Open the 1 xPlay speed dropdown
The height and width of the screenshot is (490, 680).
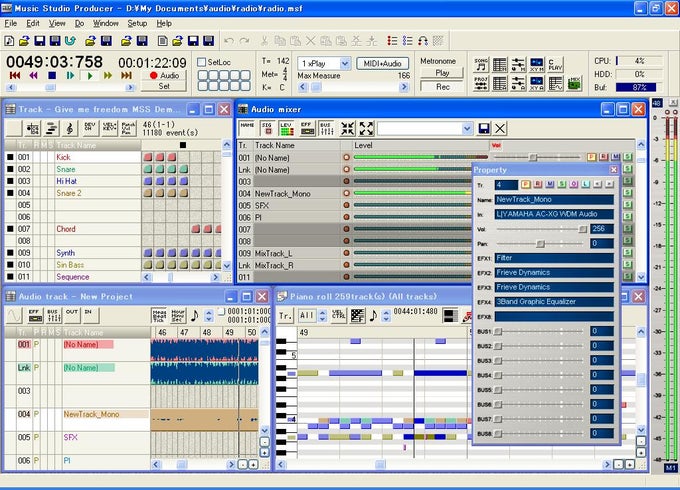[x=345, y=63]
